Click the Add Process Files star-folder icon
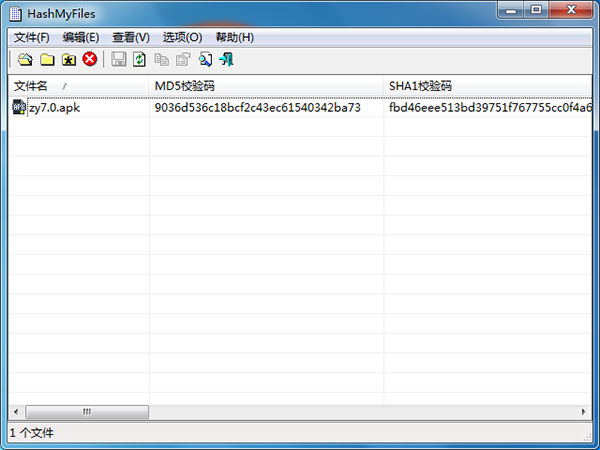The image size is (600, 450). pyautogui.click(x=69, y=59)
